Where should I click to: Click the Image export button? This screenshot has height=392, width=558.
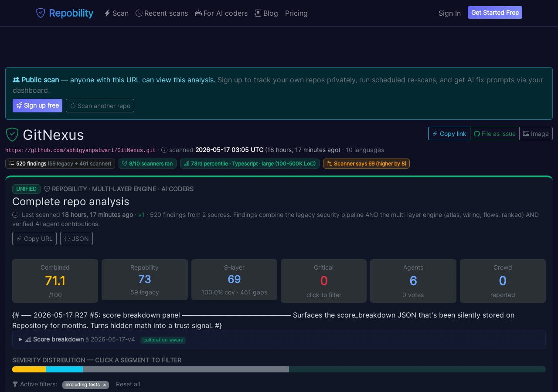(536, 134)
